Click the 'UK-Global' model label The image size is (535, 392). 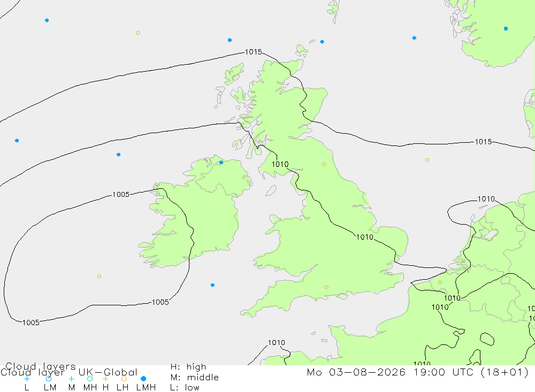pos(108,372)
